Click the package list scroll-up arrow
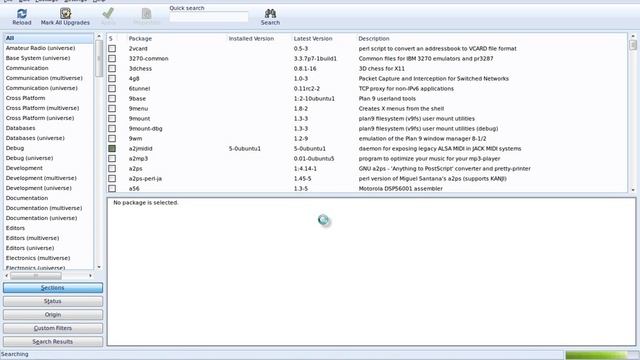This screenshot has width=640, height=360. 633,36
